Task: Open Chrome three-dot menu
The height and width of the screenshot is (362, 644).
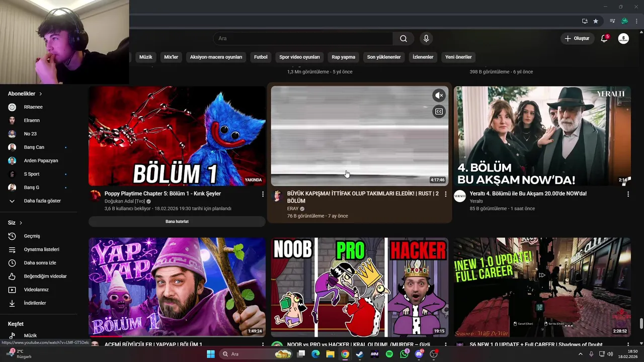Action: [636, 21]
